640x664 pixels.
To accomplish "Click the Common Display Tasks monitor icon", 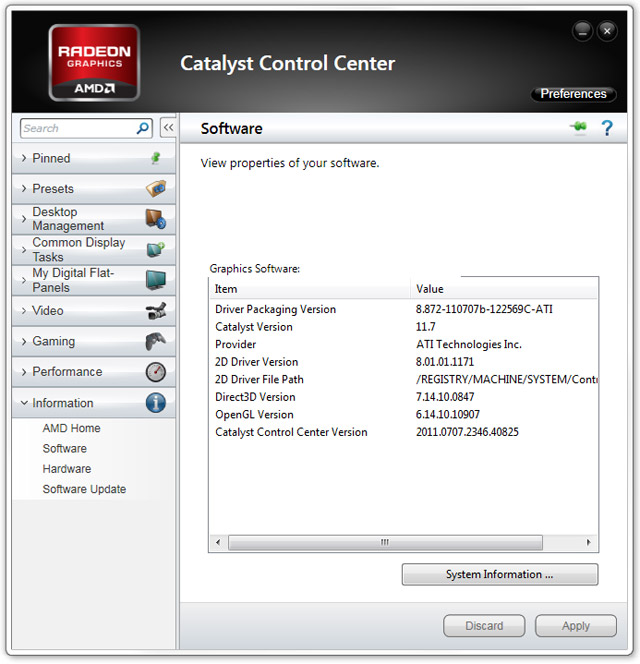I will 155,249.
